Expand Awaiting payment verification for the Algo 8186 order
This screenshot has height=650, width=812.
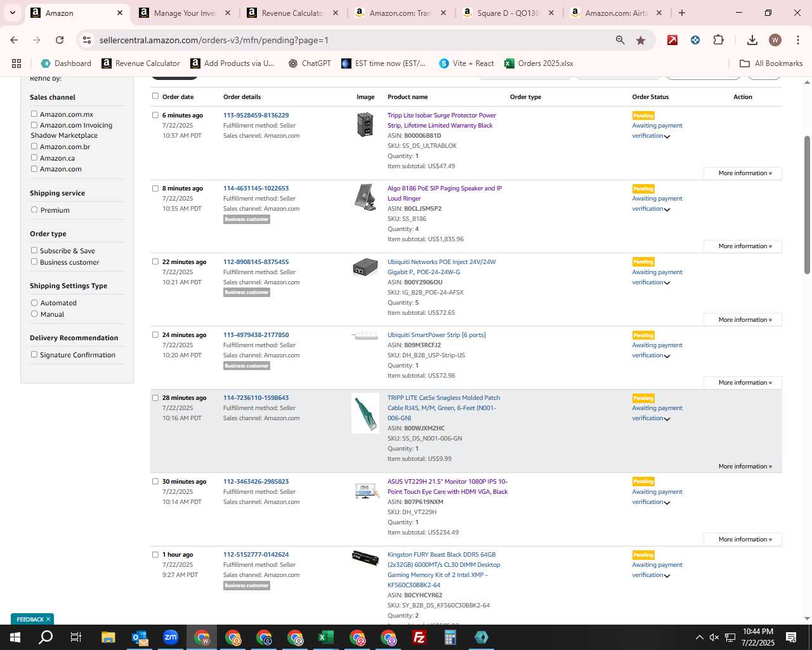click(x=667, y=209)
